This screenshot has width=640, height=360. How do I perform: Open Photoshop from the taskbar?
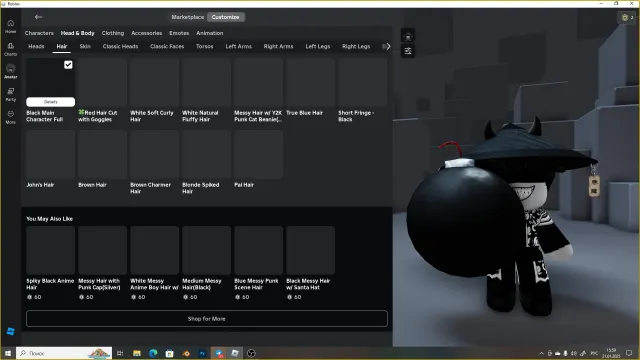pos(202,353)
